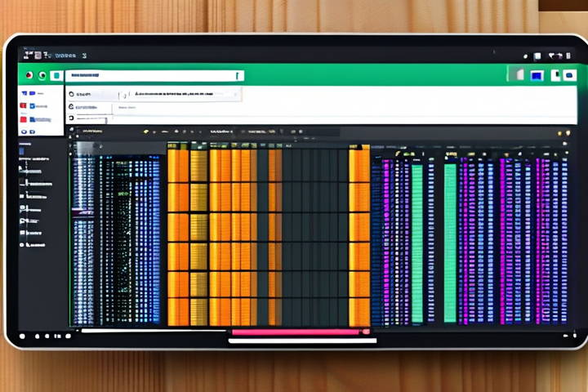Click the gray panel icon in green header
This screenshot has height=392, width=588.
pos(516,75)
